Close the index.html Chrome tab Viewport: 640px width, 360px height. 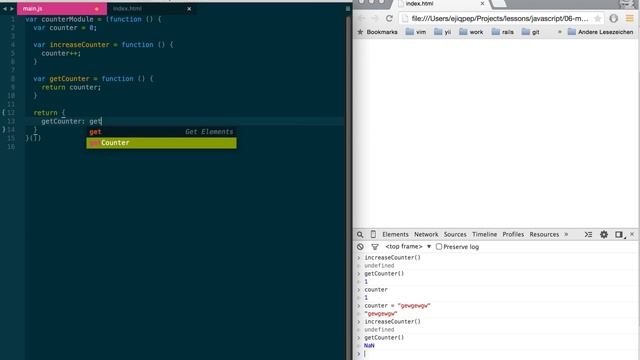pyautogui.click(x=482, y=3)
